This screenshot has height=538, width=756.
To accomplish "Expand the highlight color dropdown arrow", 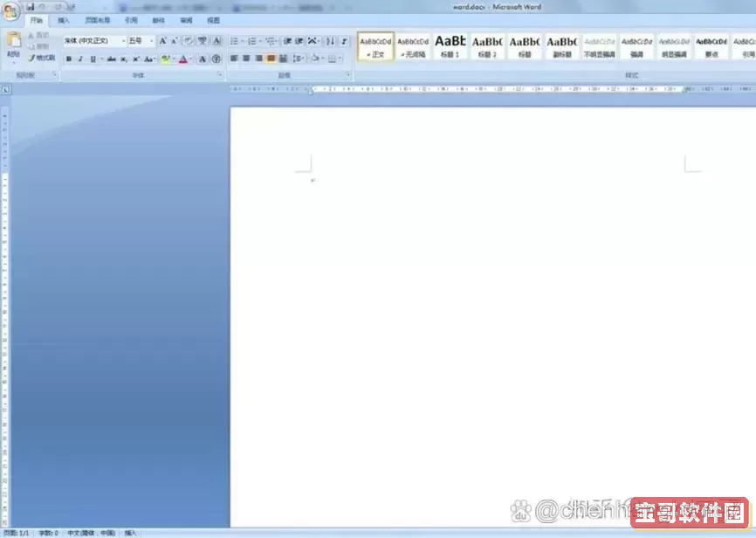I will click(174, 59).
